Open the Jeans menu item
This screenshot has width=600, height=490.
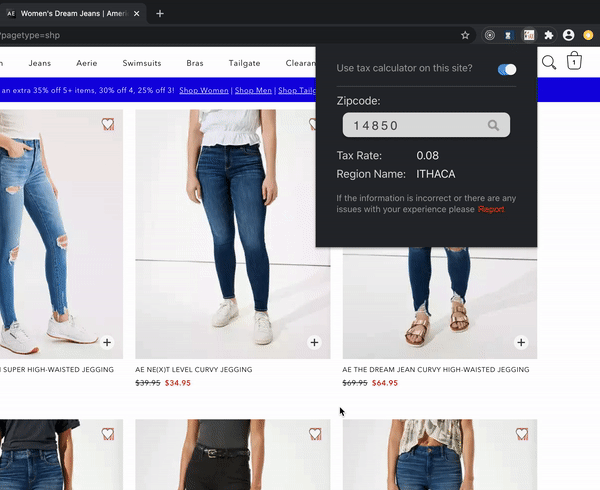coord(40,63)
